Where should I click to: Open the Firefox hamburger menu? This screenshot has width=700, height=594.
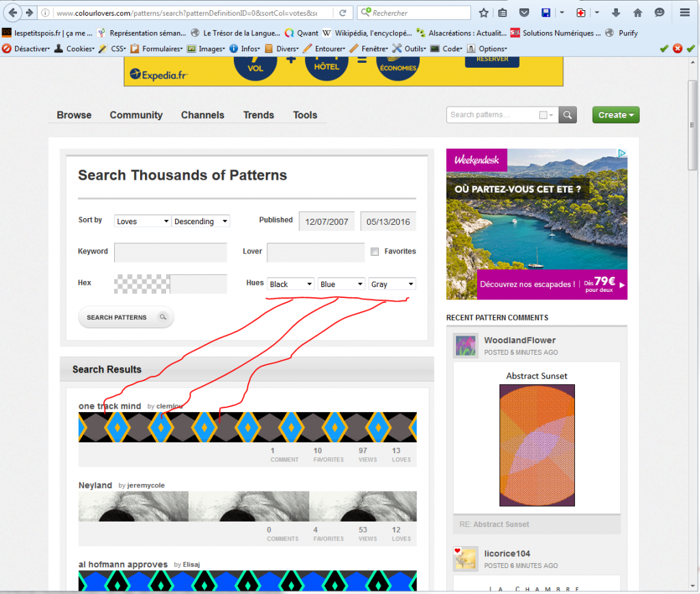click(684, 12)
